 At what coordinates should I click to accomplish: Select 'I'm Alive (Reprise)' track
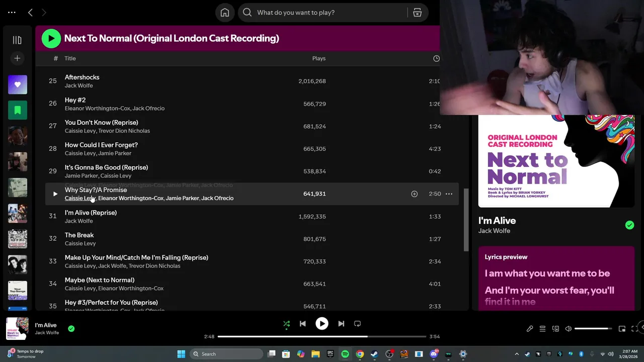coord(91,212)
